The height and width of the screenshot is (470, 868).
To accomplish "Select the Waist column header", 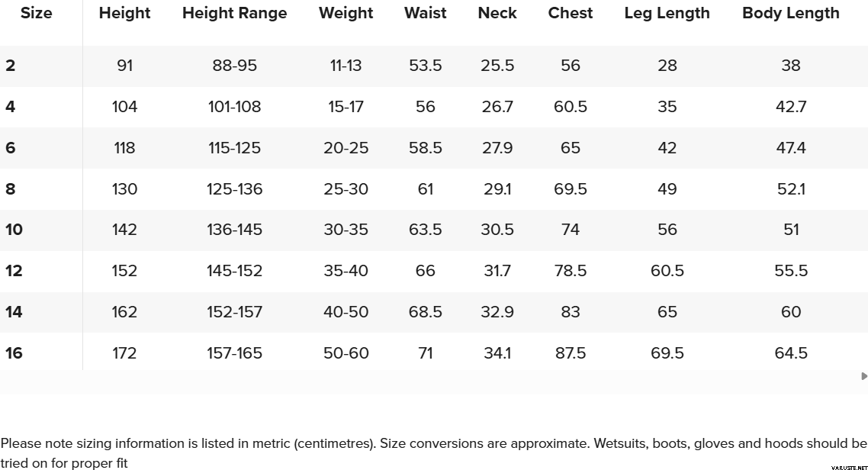I will (x=426, y=13).
